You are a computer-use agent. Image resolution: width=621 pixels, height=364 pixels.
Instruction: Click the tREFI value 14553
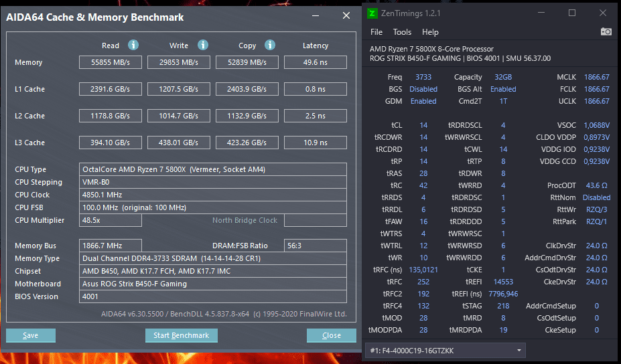click(x=503, y=282)
